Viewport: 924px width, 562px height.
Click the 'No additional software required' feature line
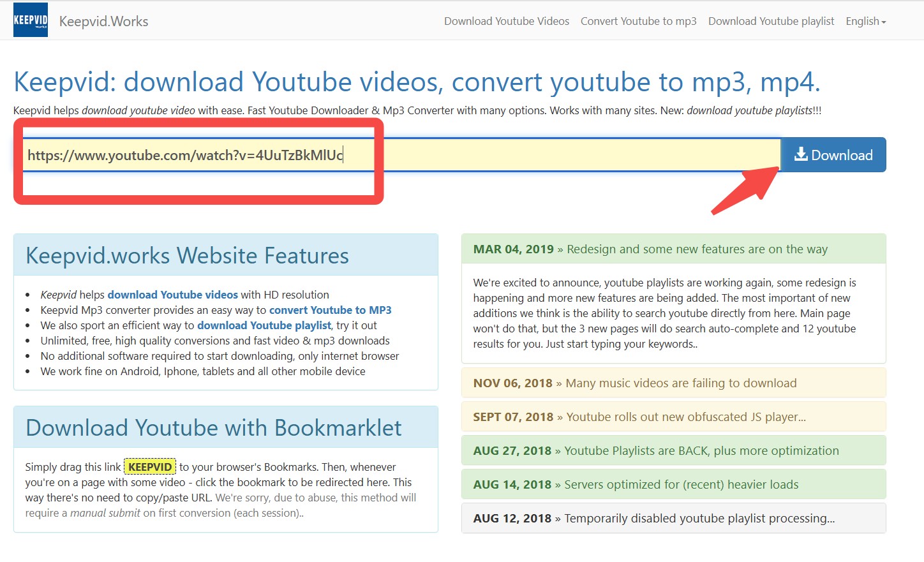point(220,356)
